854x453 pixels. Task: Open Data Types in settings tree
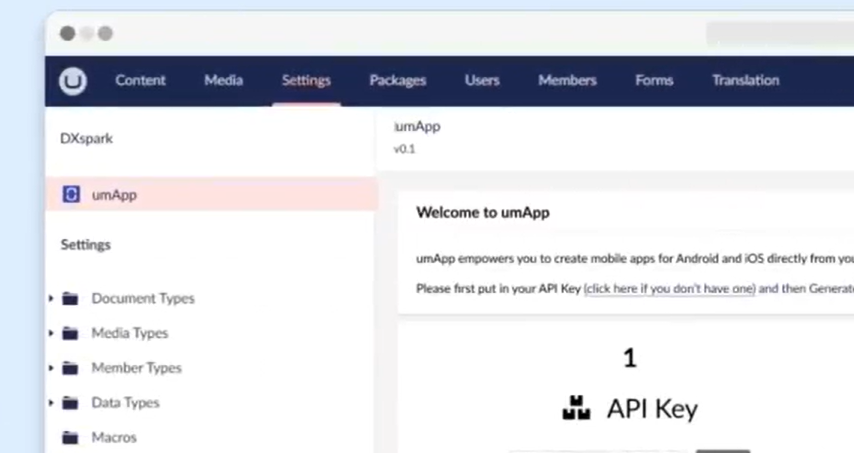click(125, 403)
